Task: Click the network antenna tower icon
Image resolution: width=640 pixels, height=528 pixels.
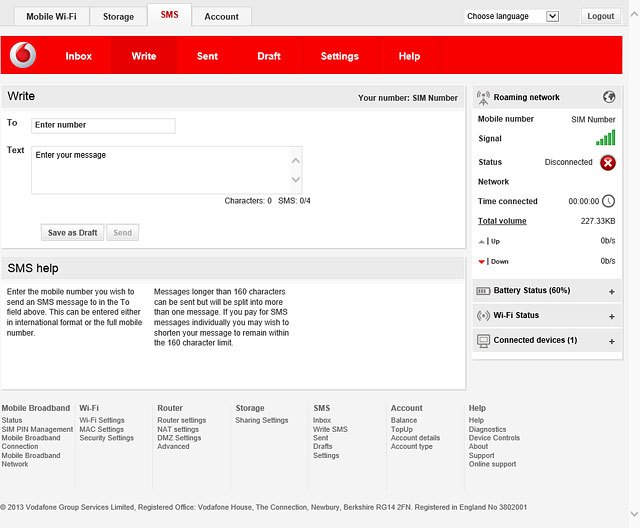Action: coord(483,98)
